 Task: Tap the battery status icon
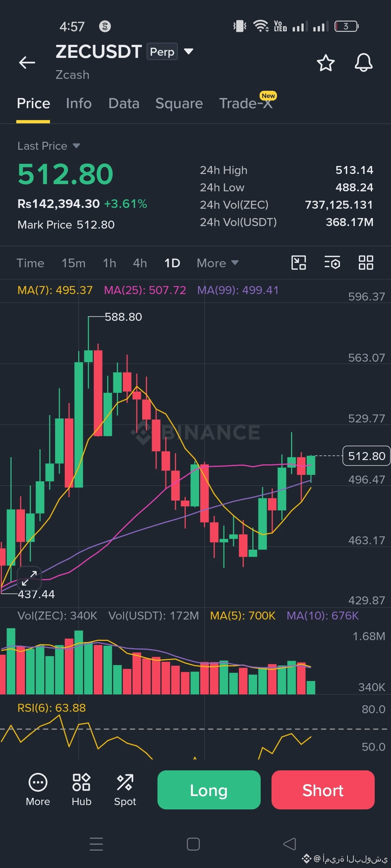point(346,26)
